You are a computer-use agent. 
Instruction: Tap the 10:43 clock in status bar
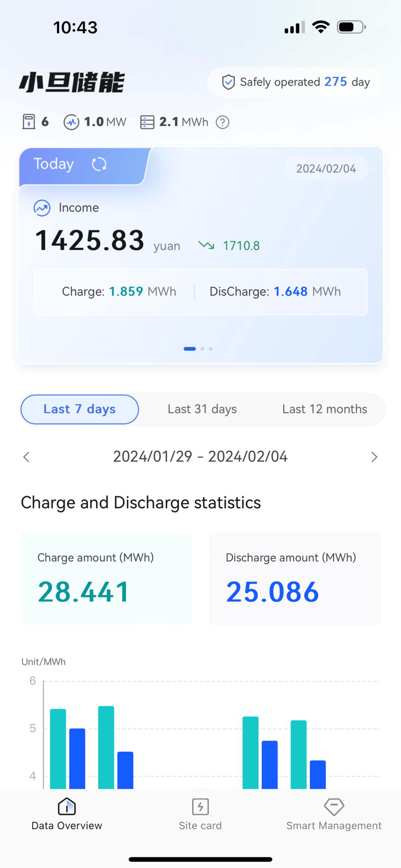click(75, 27)
